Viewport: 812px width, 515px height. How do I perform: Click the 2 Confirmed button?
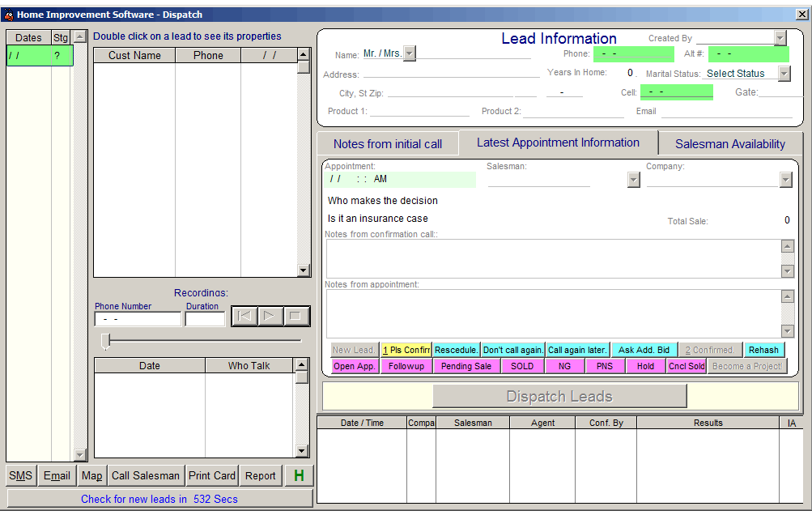tap(709, 351)
